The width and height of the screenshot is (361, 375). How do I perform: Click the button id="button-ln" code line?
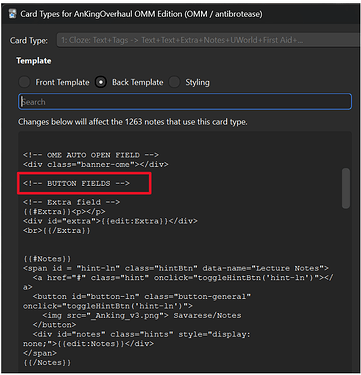[142, 296]
